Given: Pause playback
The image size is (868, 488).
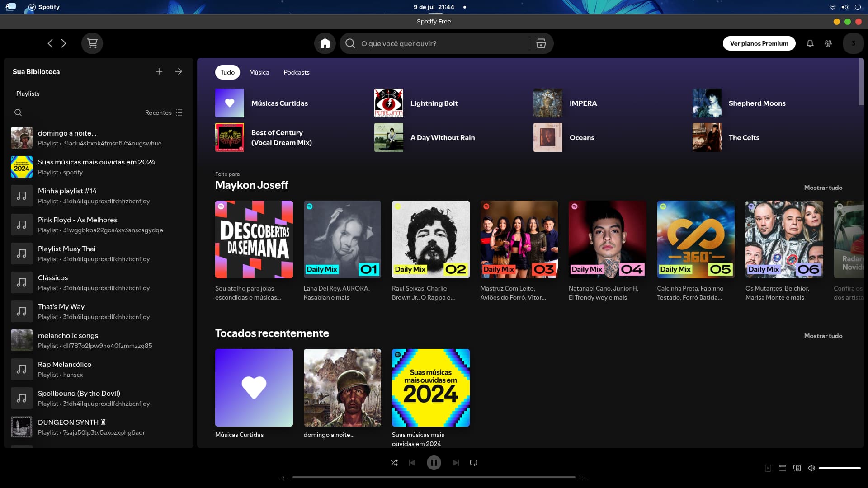Looking at the screenshot, I should coord(434,463).
